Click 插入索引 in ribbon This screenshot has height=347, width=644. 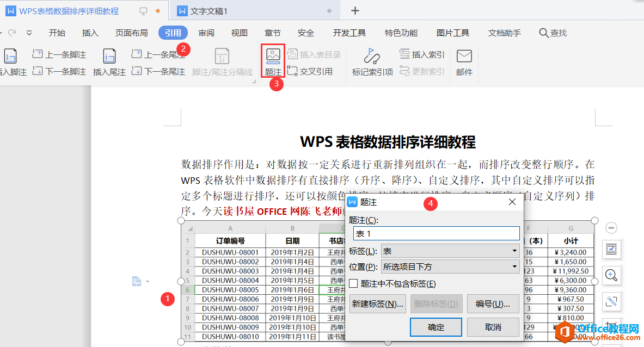coord(422,54)
